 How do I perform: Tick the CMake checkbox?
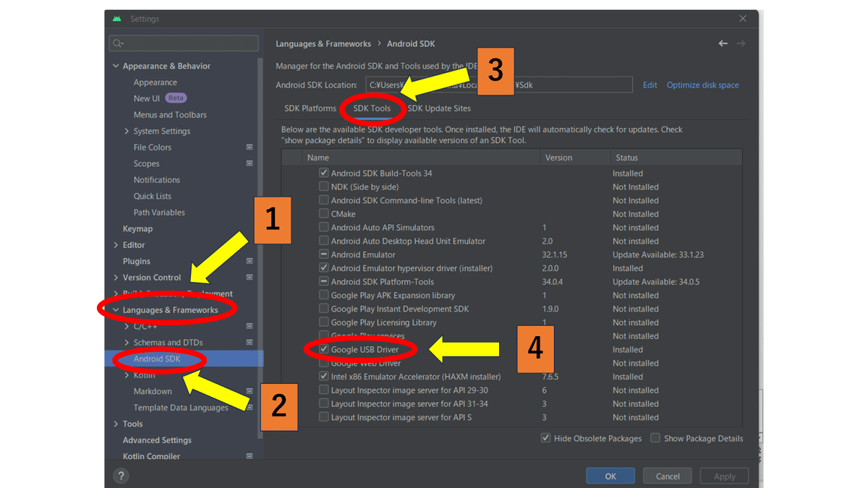point(324,214)
